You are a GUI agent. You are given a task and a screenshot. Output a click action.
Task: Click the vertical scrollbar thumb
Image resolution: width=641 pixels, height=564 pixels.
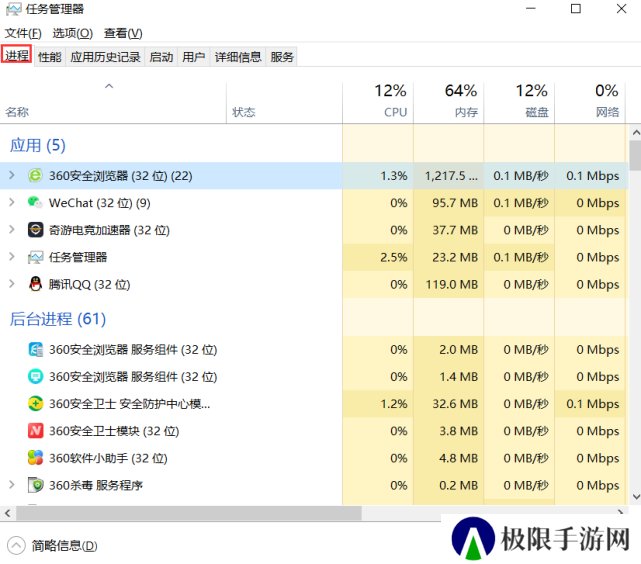[635, 155]
